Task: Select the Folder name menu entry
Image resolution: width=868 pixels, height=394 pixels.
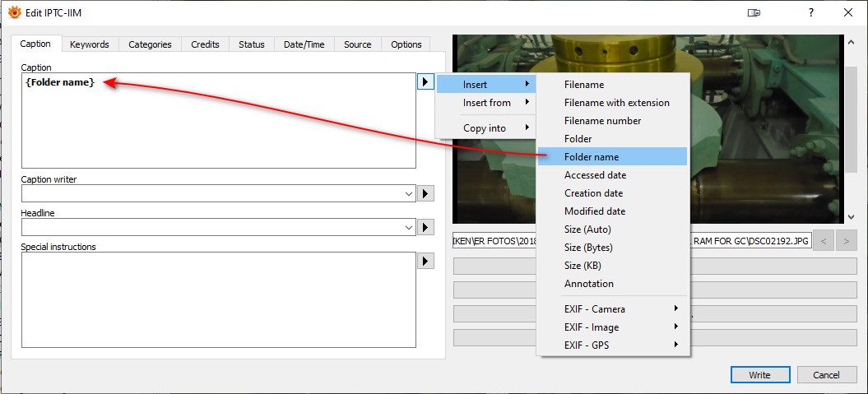Action: (613, 156)
